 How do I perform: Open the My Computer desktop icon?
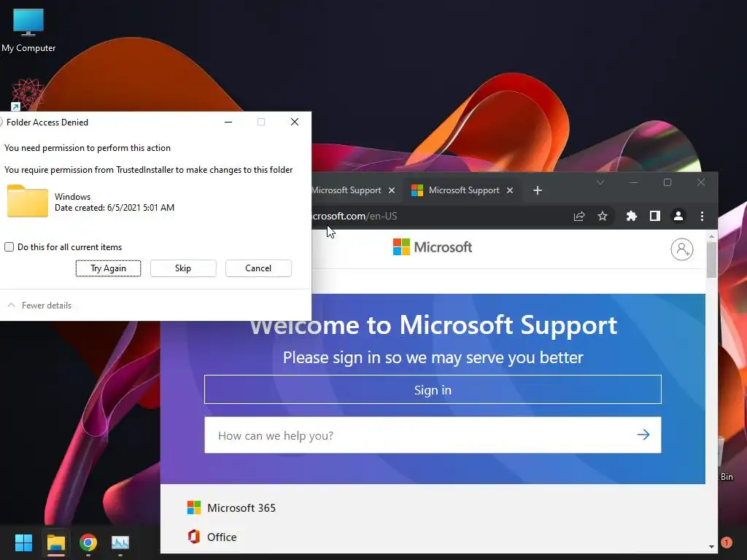28,30
